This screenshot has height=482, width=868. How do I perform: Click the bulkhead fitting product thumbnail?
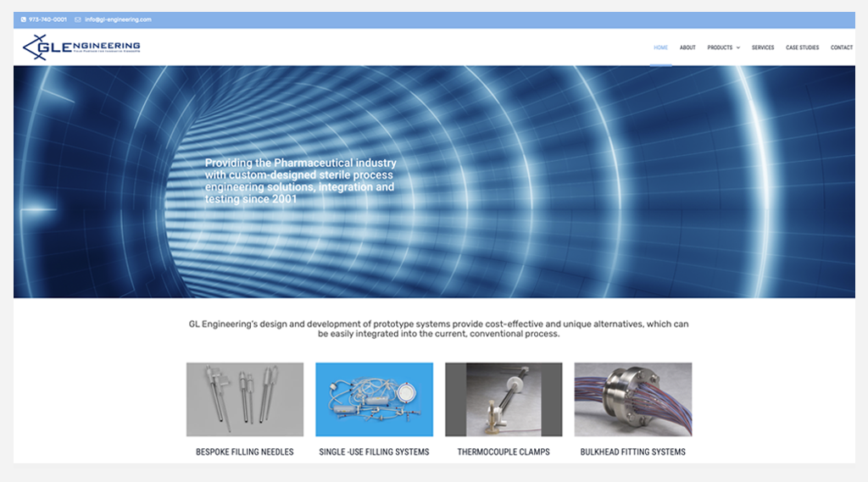(x=632, y=400)
